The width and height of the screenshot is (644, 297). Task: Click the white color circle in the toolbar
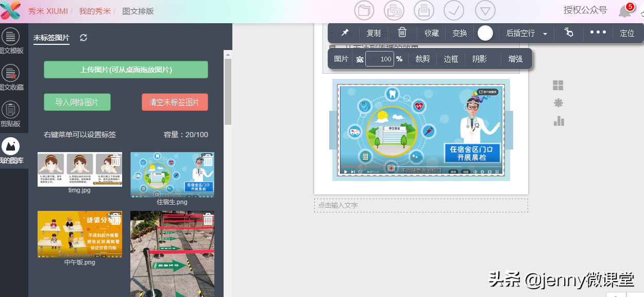point(485,32)
